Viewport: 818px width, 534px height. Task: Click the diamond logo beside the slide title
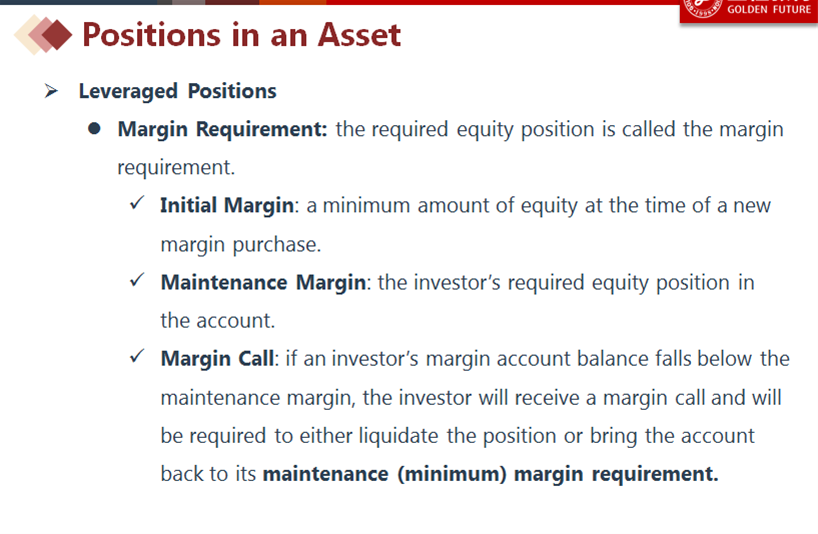[44, 35]
